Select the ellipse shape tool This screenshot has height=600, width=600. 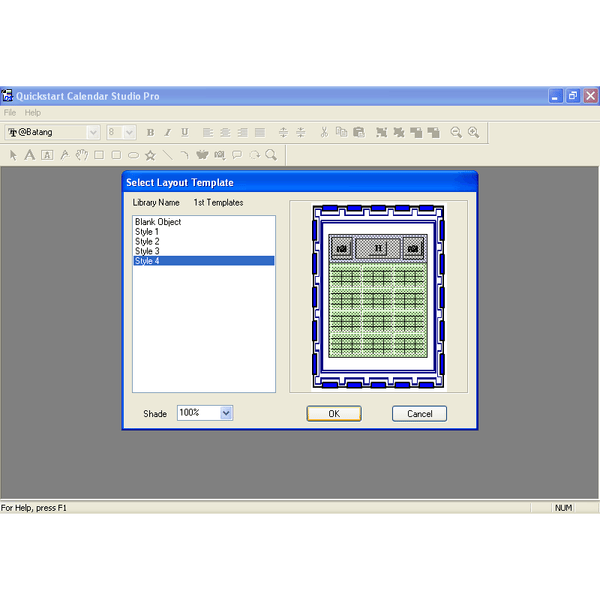click(x=133, y=155)
